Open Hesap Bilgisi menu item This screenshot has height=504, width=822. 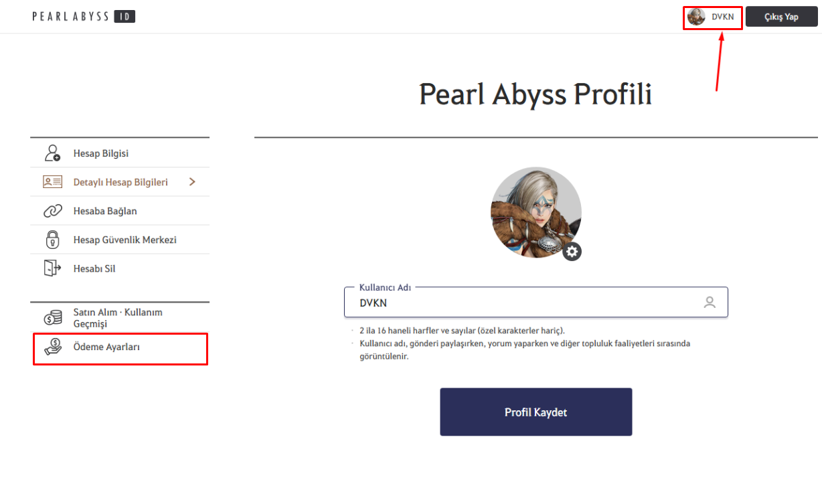120,153
